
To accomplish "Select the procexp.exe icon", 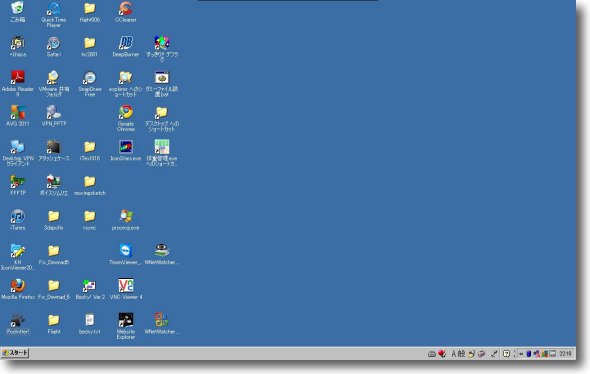I will point(126,220).
